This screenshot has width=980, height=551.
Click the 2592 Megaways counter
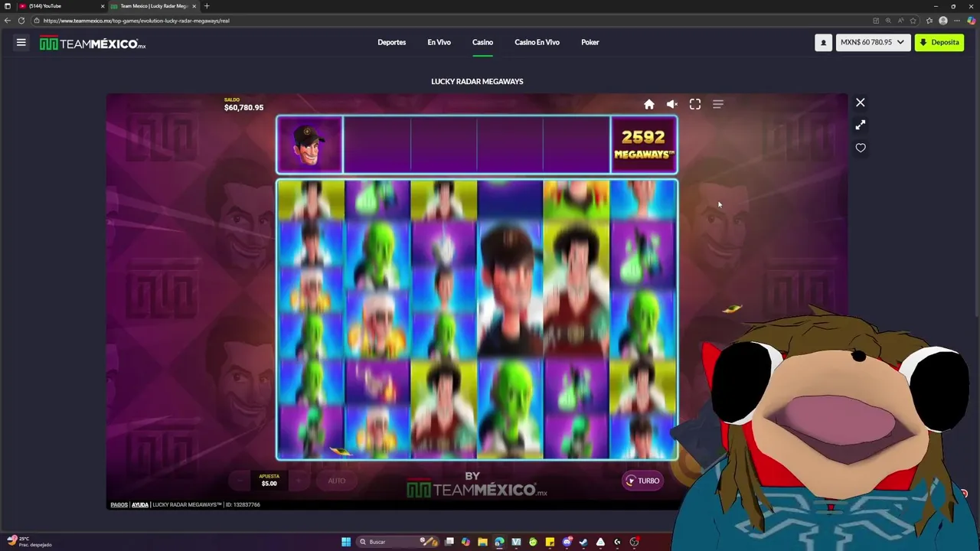pyautogui.click(x=643, y=145)
